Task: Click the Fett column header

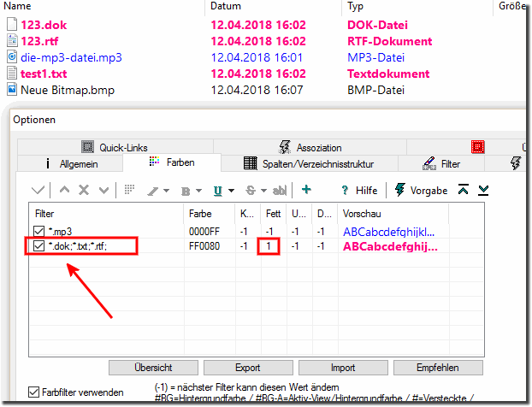Action: 273,214
